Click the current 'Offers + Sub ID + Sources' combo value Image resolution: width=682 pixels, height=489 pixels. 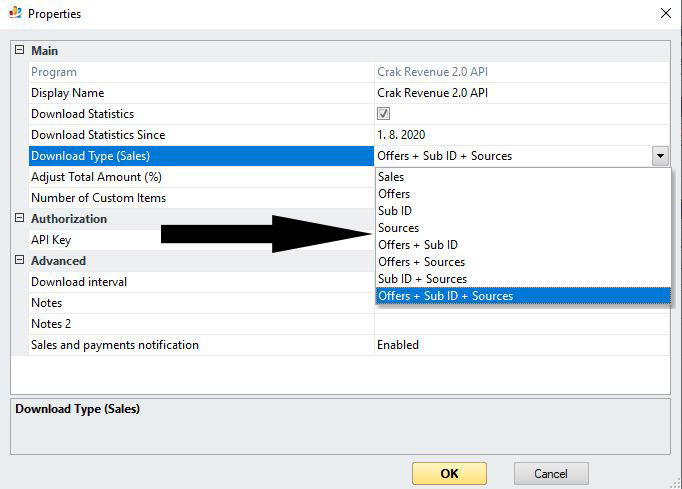click(445, 156)
